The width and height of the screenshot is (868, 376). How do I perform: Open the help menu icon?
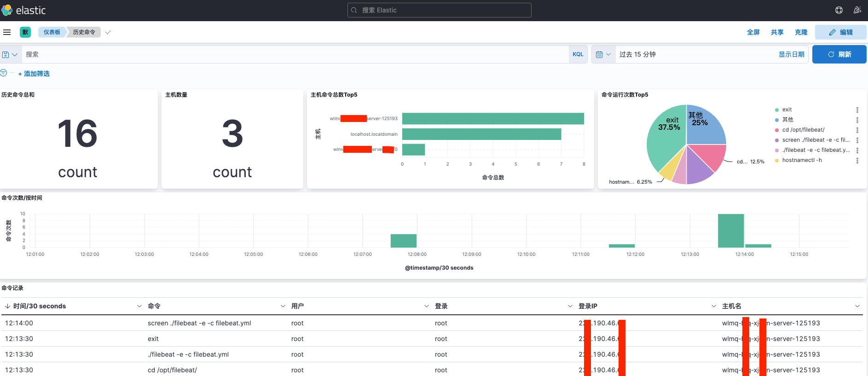839,10
